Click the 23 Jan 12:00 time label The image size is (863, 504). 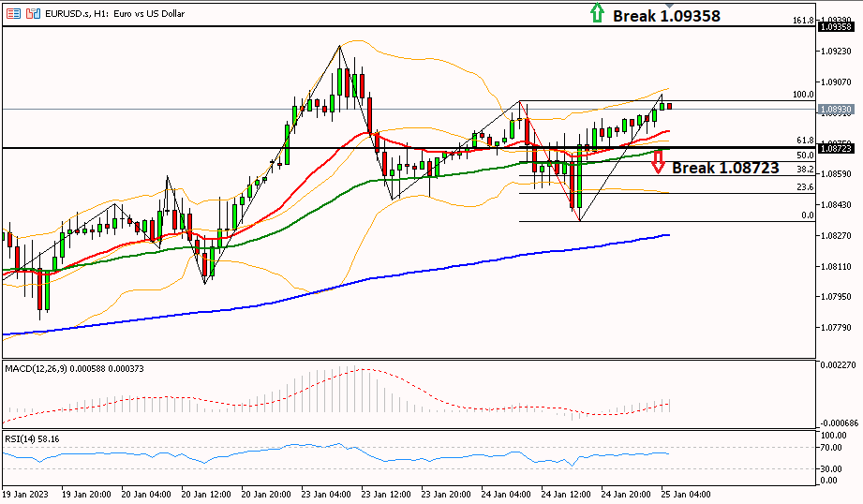point(386,494)
